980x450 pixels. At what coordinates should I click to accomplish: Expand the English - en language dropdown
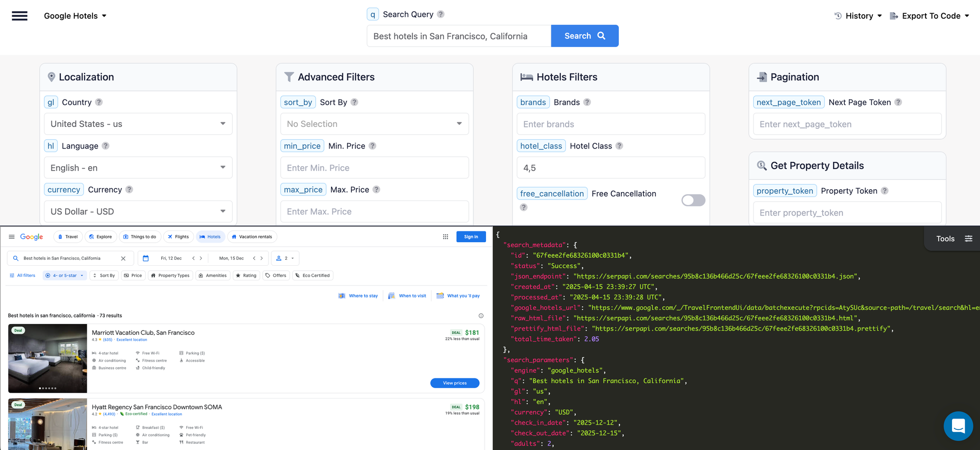point(138,168)
